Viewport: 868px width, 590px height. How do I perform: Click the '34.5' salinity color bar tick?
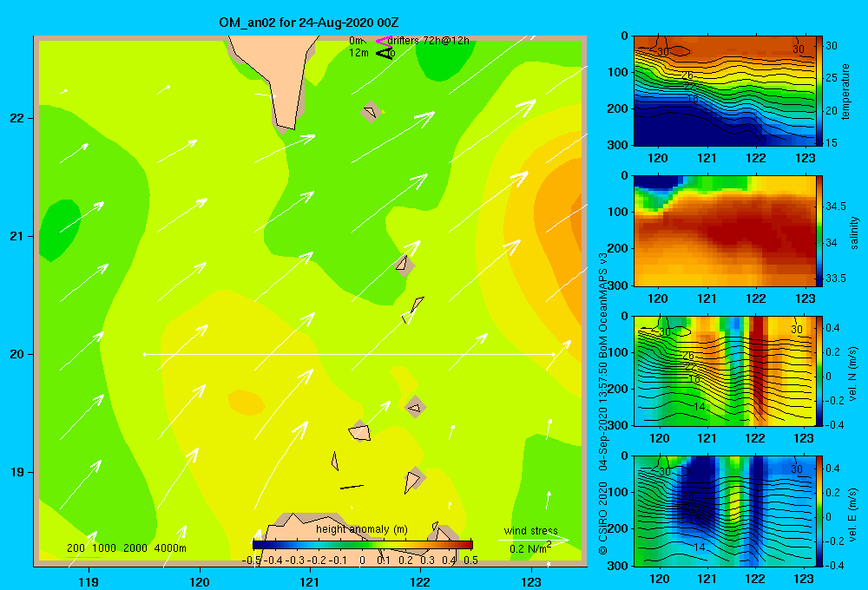coord(835,206)
